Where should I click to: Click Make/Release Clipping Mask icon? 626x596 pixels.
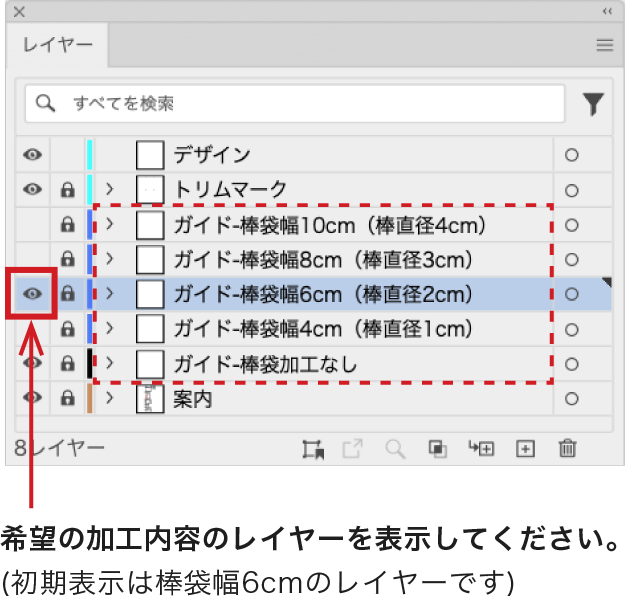coord(438,449)
